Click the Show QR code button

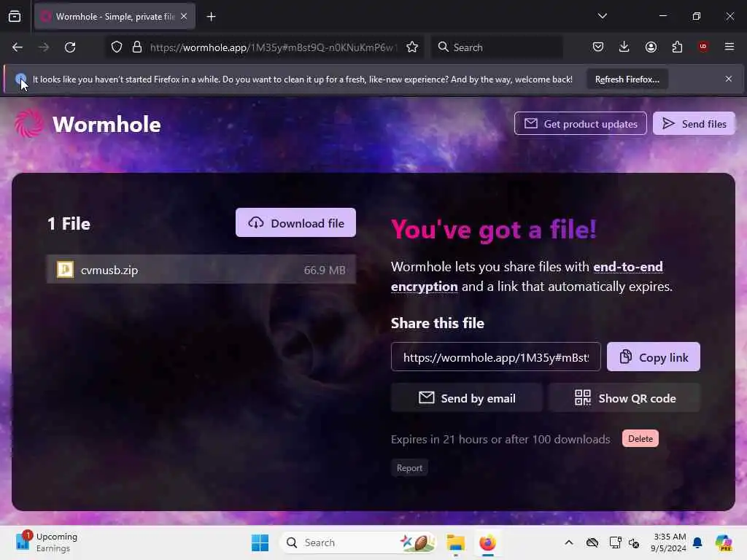tap(624, 398)
